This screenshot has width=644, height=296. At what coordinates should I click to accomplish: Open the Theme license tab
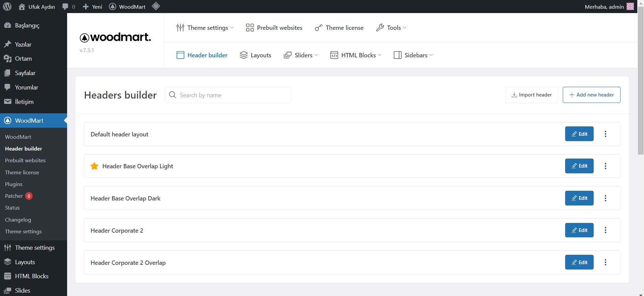point(339,28)
